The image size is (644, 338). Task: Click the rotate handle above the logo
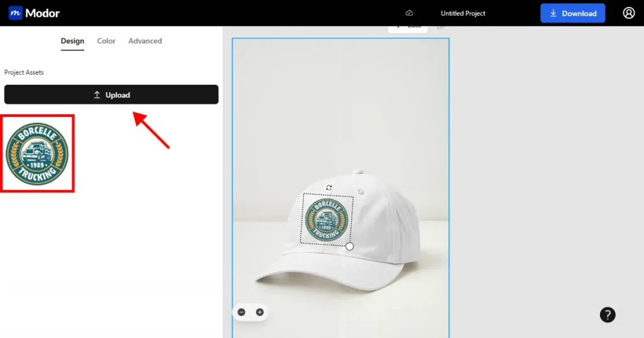329,187
